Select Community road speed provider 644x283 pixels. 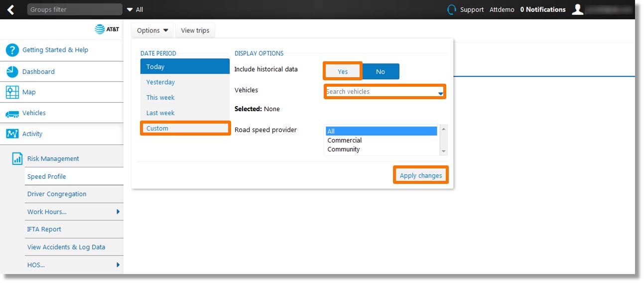382,149
